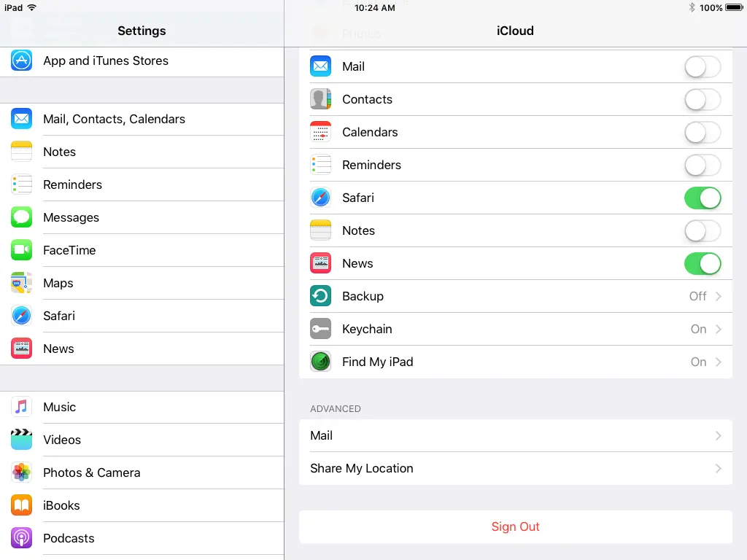Tap the Bluetooth status icon
The height and width of the screenshot is (560, 747).
tap(692, 7)
